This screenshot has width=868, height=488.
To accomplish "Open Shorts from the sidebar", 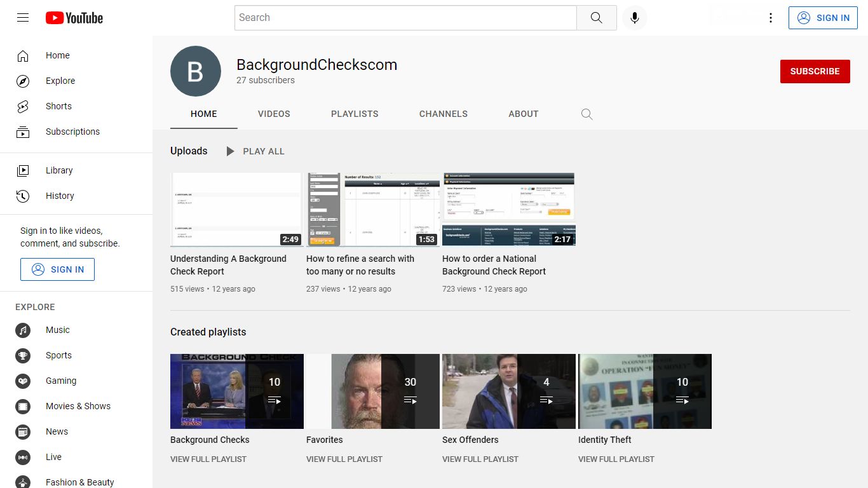I will tap(76, 107).
